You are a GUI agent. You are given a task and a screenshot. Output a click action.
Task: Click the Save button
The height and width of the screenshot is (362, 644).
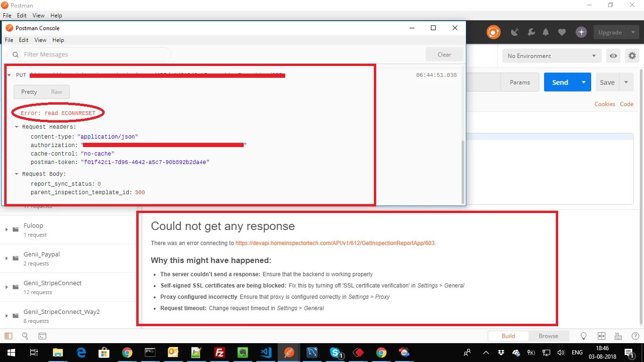click(607, 82)
